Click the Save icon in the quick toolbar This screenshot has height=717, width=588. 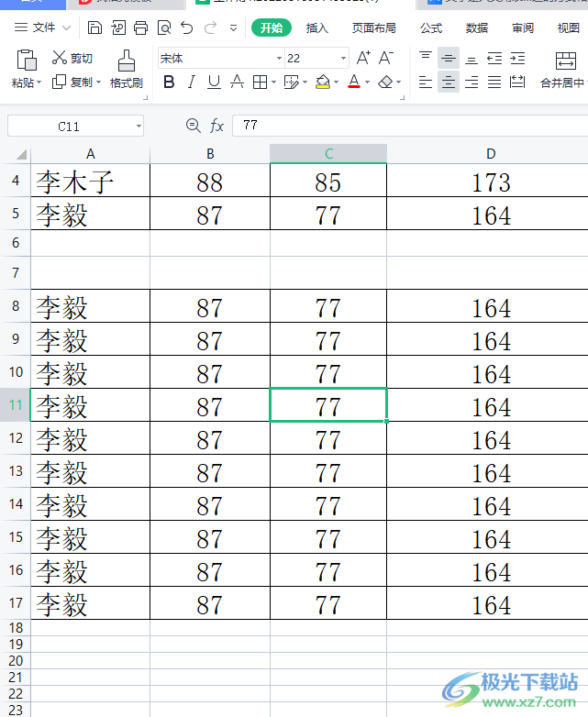[94, 28]
